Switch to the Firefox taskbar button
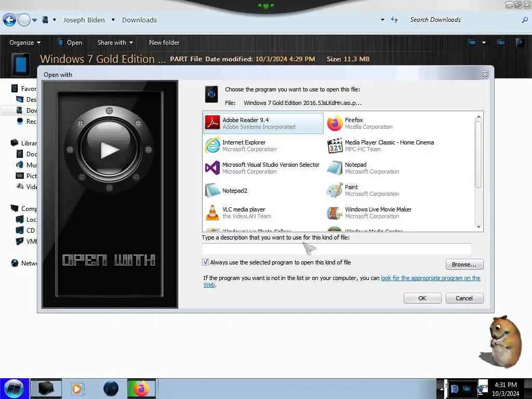 pyautogui.click(x=141, y=389)
